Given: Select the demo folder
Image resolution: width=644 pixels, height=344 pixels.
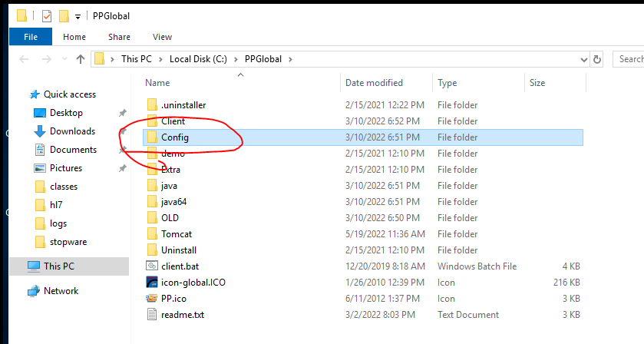Looking at the screenshot, I should pos(173,154).
